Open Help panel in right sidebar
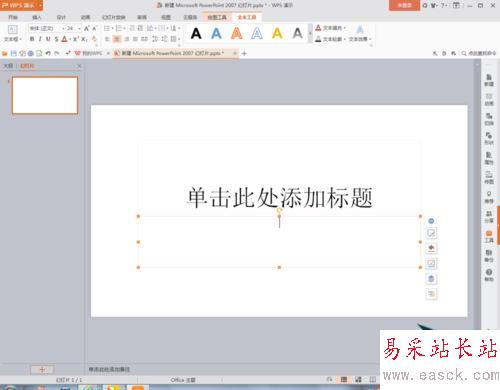Viewport: 500px width, 390px height. [489, 275]
